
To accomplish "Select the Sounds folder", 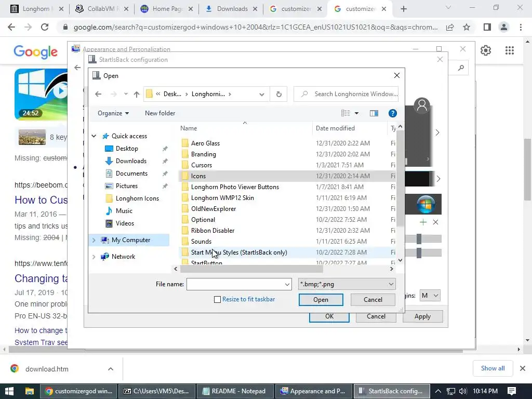I will coord(201,241).
